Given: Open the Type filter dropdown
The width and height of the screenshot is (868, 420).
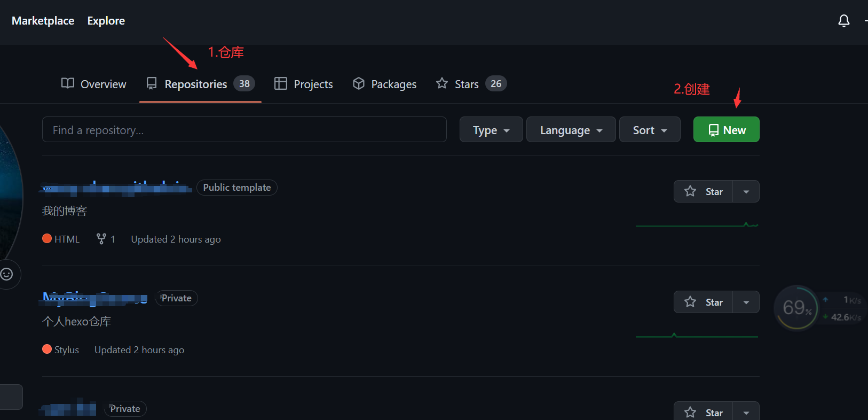Looking at the screenshot, I should coord(491,129).
